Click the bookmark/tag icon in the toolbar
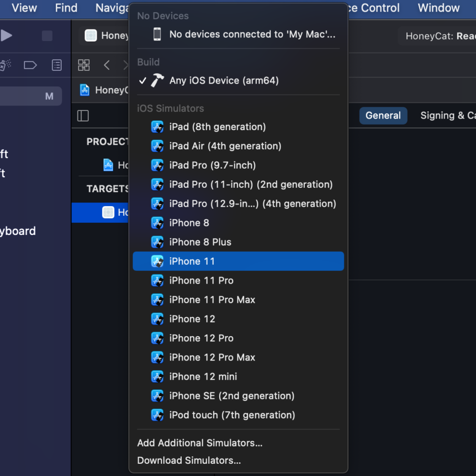 click(x=29, y=65)
